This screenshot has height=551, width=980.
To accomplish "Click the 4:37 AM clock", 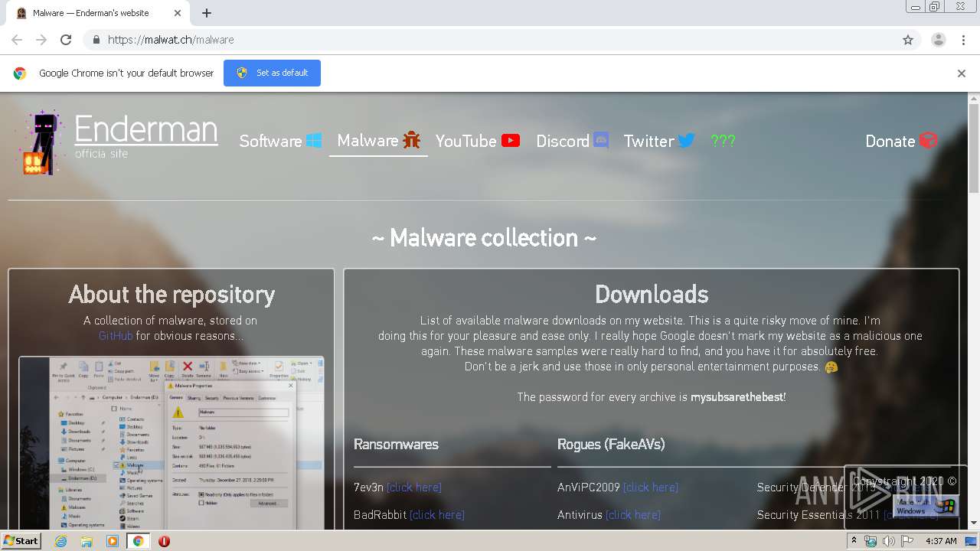I will (x=941, y=541).
